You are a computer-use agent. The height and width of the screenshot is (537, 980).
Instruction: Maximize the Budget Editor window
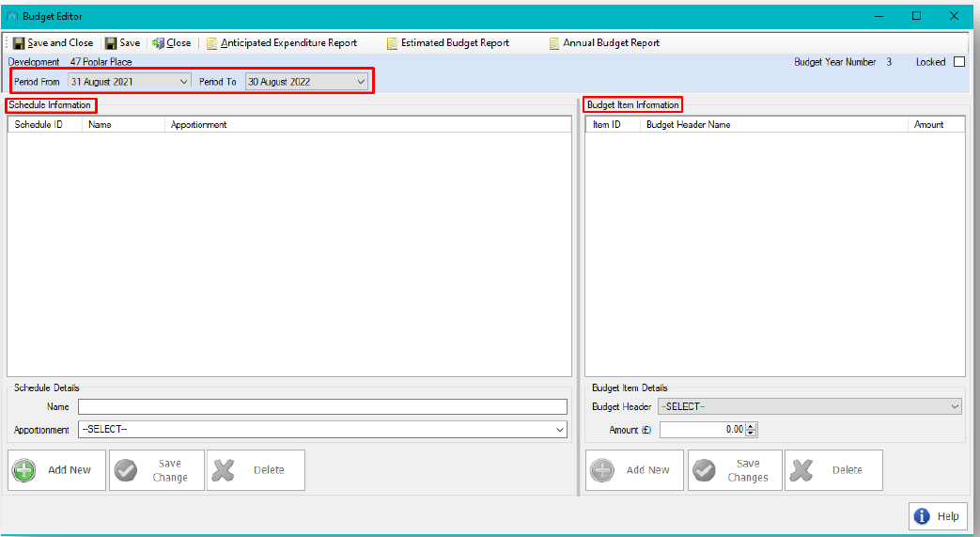tap(916, 16)
